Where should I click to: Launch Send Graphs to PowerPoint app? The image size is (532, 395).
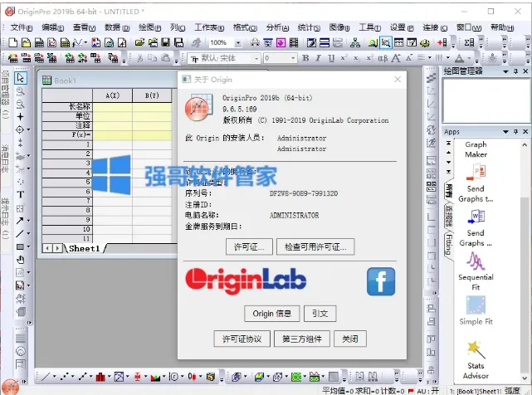[476, 183]
